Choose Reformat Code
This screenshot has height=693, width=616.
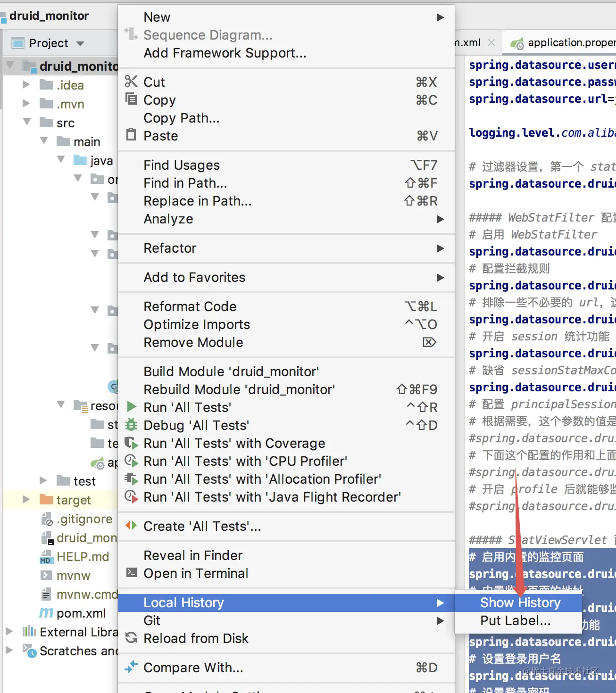point(286,306)
